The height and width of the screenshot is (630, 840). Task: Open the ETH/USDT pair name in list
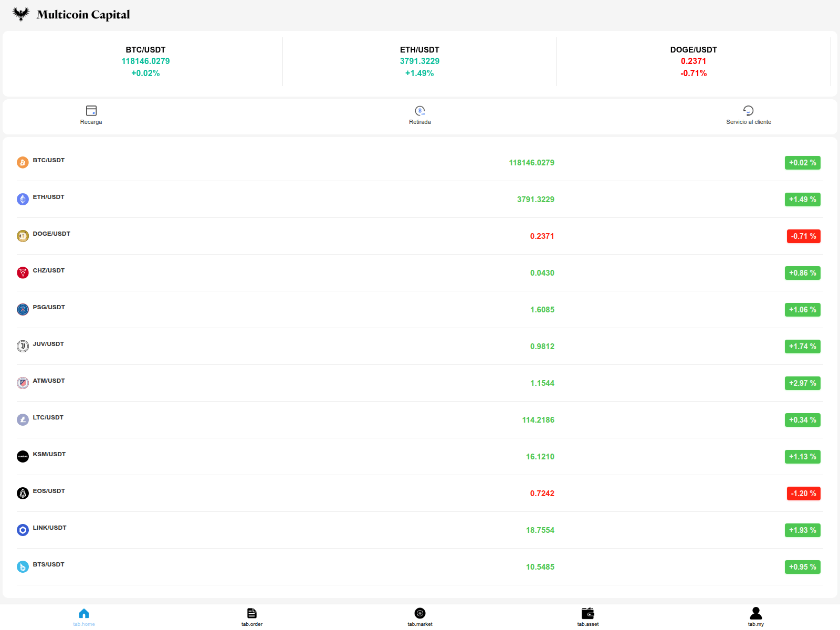[x=49, y=197]
